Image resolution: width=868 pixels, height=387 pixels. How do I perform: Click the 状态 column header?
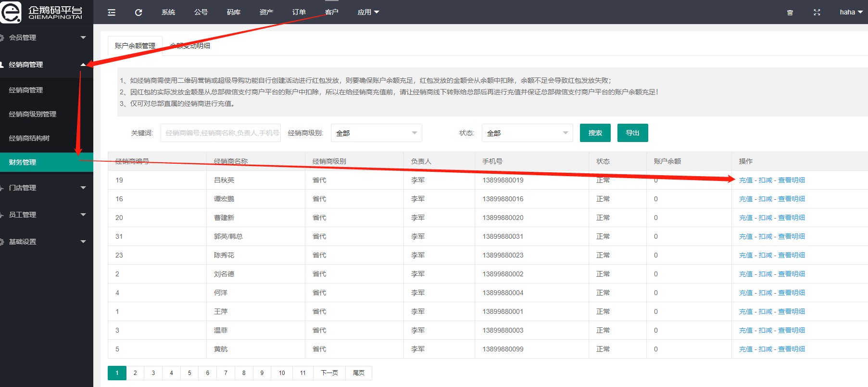tap(603, 161)
